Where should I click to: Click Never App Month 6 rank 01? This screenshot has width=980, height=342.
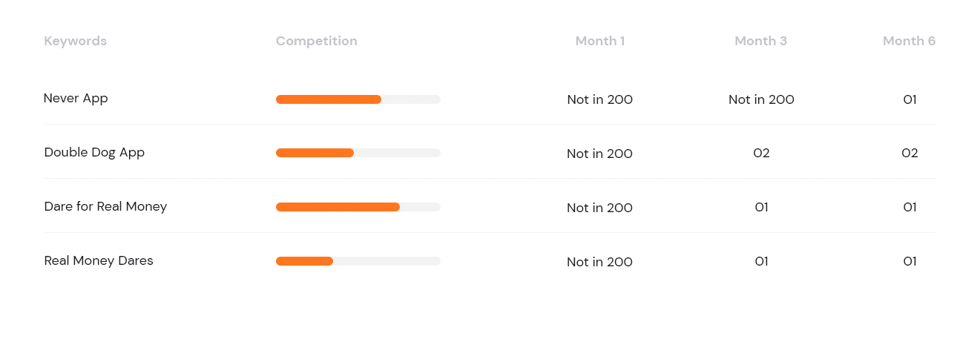click(910, 99)
